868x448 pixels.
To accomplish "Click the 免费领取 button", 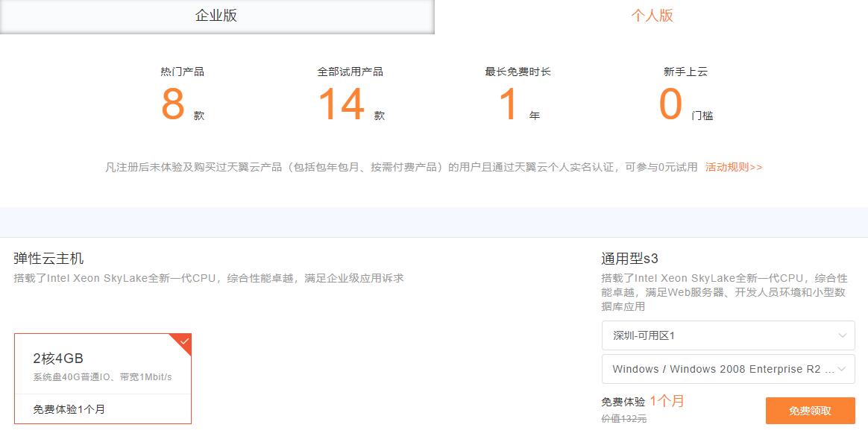I will tap(810, 410).
